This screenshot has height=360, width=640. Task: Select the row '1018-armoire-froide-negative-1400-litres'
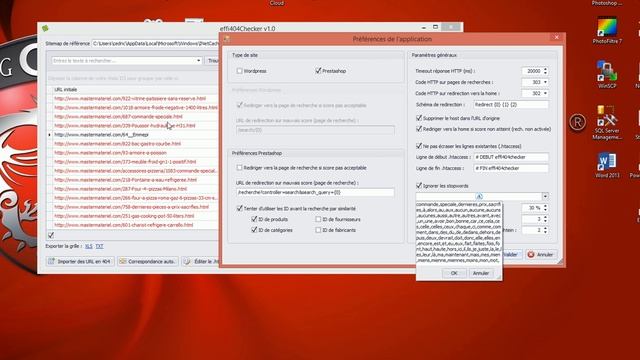coord(135,107)
